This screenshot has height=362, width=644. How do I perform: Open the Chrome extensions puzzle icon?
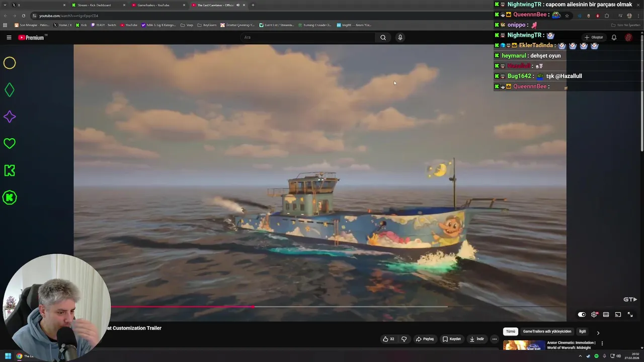(x=607, y=16)
